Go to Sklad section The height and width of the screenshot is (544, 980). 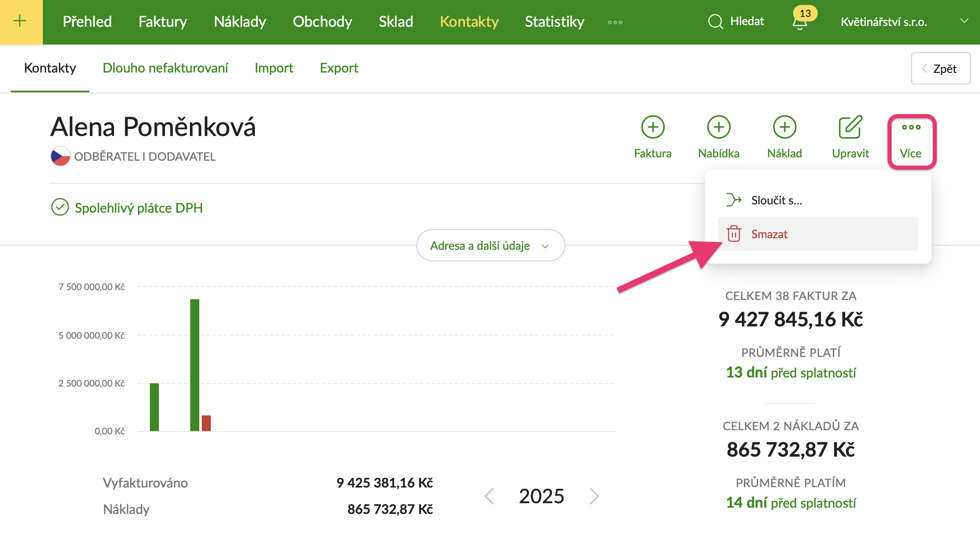click(x=396, y=22)
